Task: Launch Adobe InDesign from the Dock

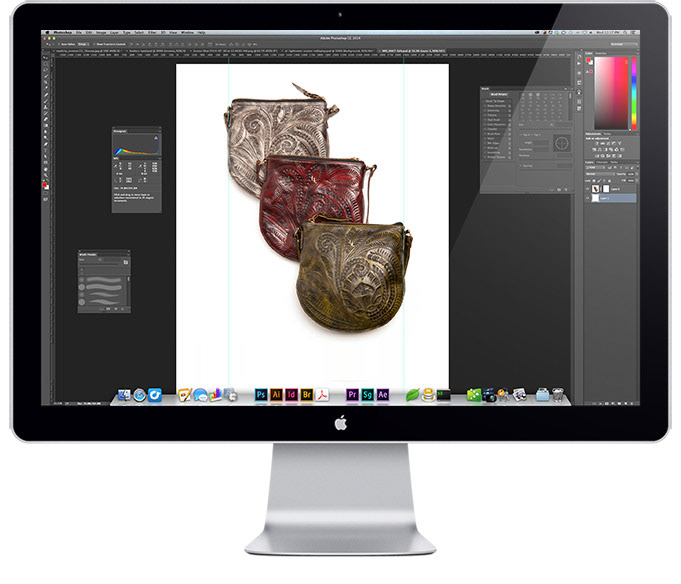Action: (x=291, y=395)
